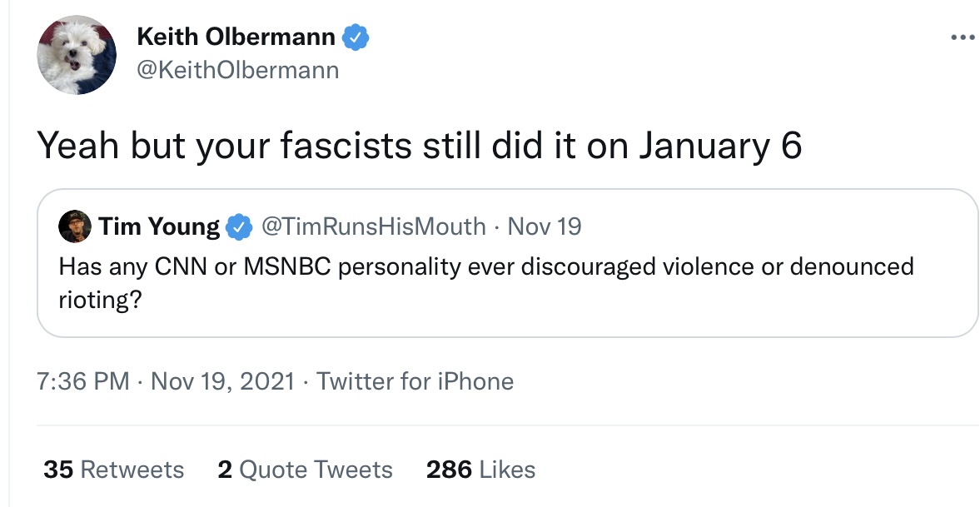Click the main tweet text about January 6
This screenshot has height=507, width=980.
pyautogui.click(x=420, y=145)
